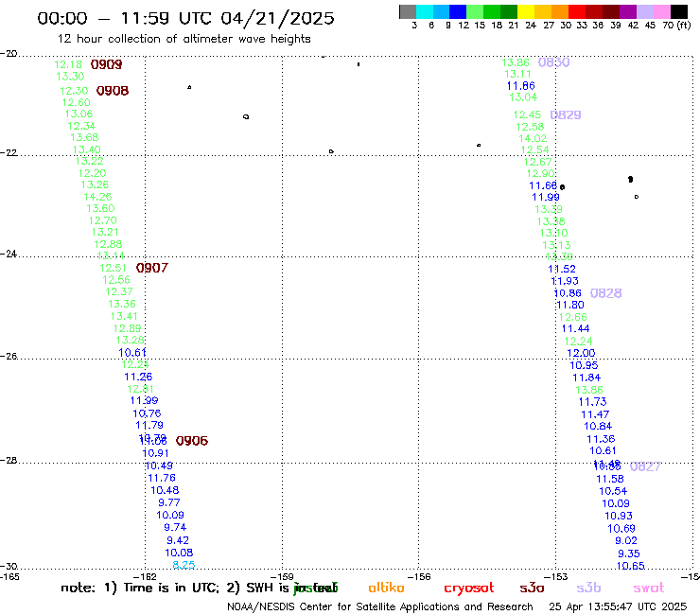Click the dark blue 12 ft legend swatch
700x615 pixels.
tap(458, 11)
